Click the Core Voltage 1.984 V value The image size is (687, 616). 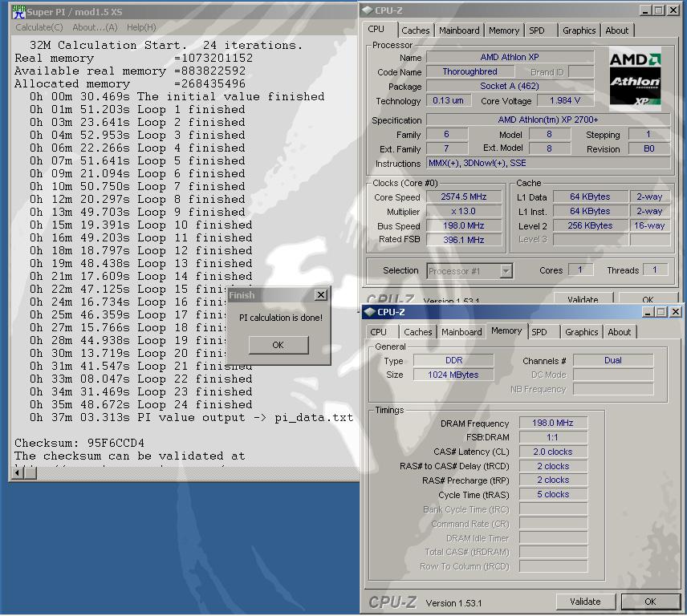pyautogui.click(x=565, y=101)
